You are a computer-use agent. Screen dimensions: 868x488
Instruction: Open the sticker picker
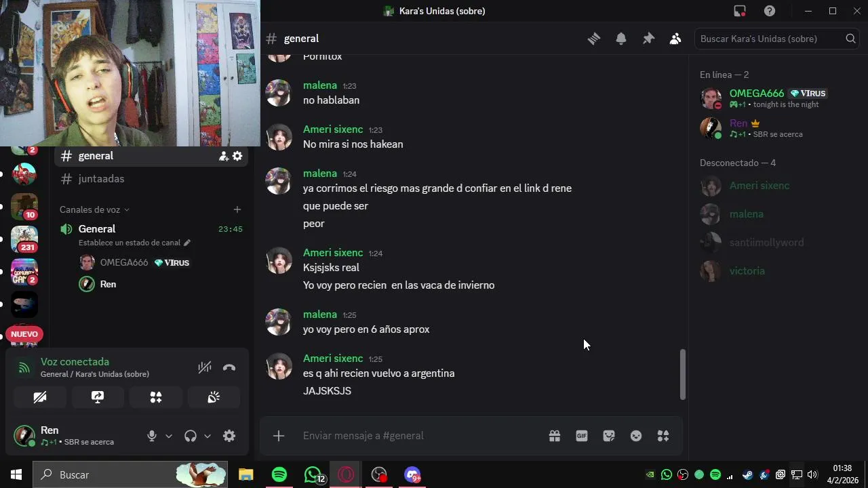(x=609, y=436)
